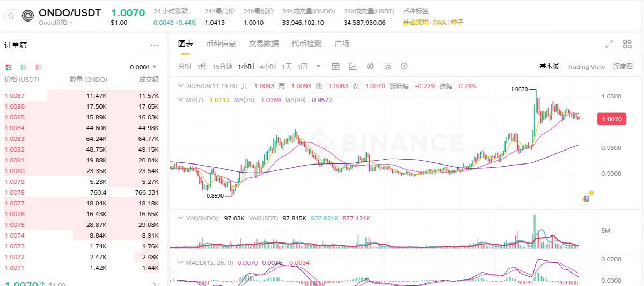Open the Ondo价格 link
This screenshot has height=286, width=644.
(56, 23)
